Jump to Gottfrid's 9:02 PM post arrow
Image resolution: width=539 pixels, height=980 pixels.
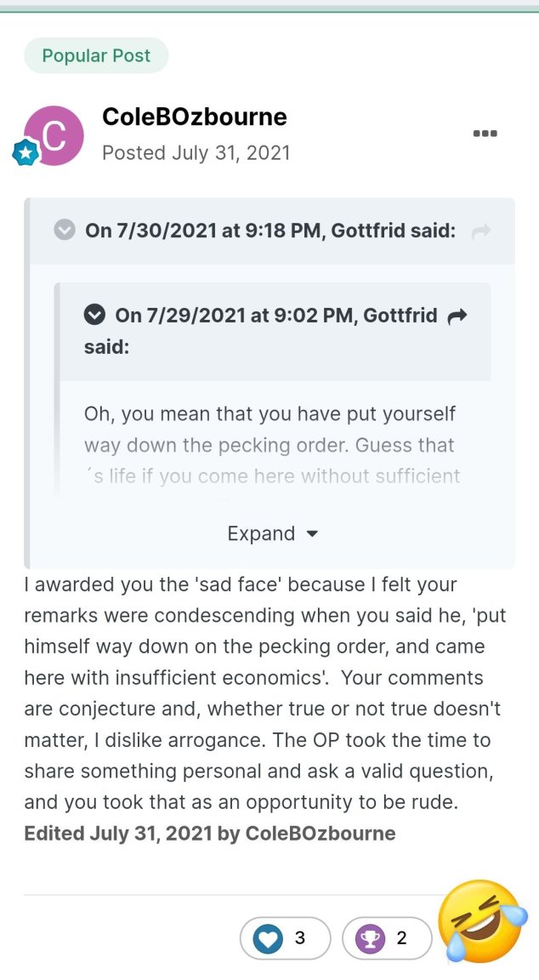click(x=457, y=316)
